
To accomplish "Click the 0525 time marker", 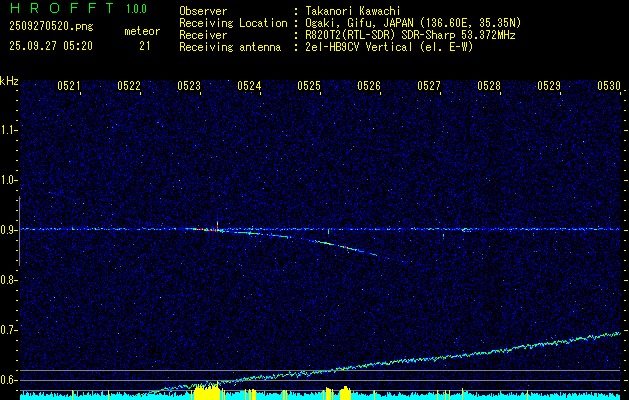I will click(x=308, y=87).
